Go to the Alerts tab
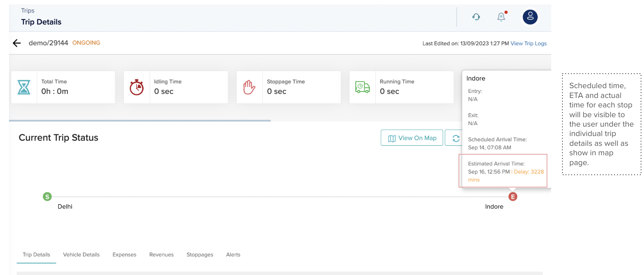The width and height of the screenshot is (644, 275). 233,255
